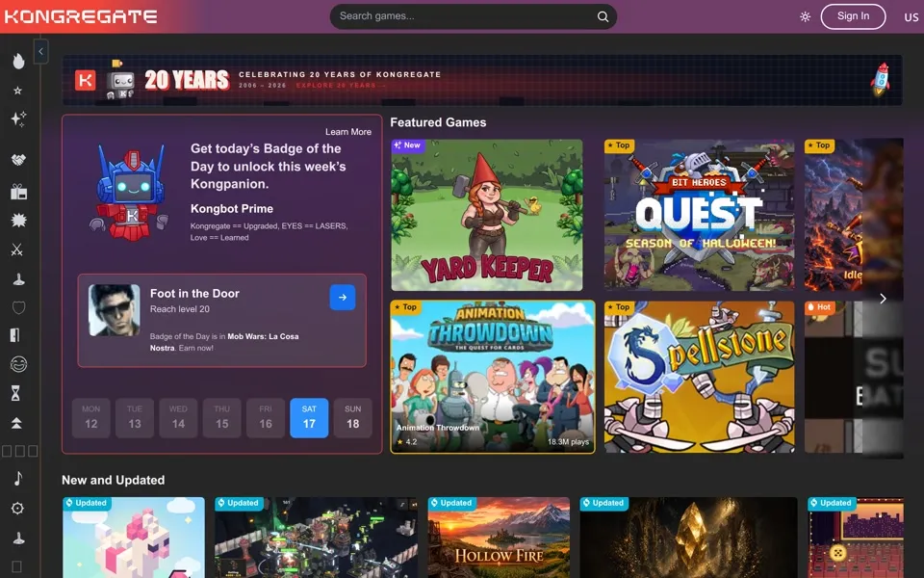Open the pink voxel unicorn updated game

point(134,538)
